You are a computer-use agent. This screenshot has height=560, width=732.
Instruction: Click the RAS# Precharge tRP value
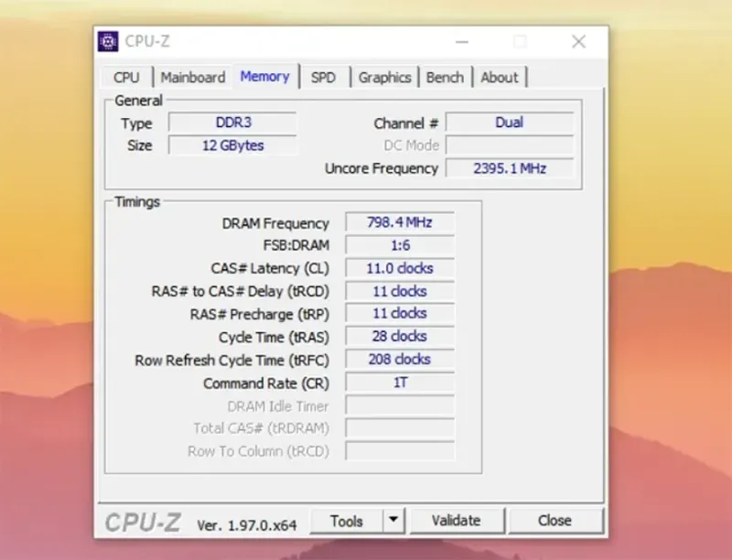pos(400,314)
